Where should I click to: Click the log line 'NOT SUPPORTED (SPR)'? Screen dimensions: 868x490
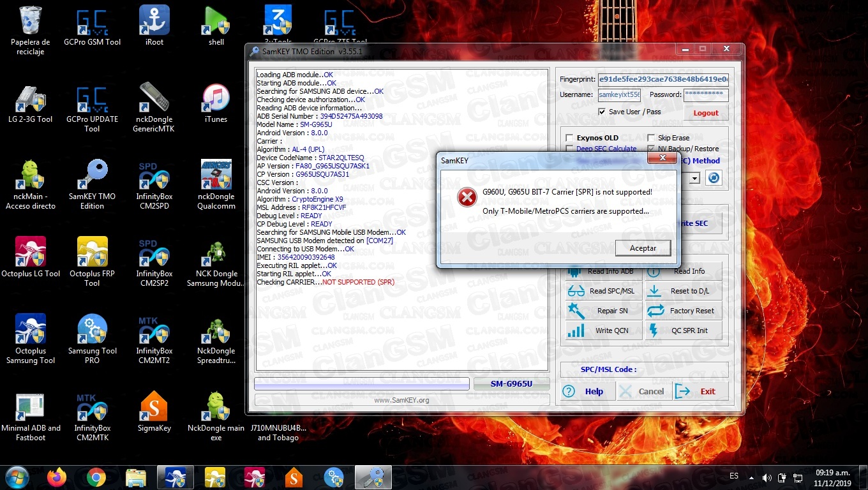pos(358,282)
